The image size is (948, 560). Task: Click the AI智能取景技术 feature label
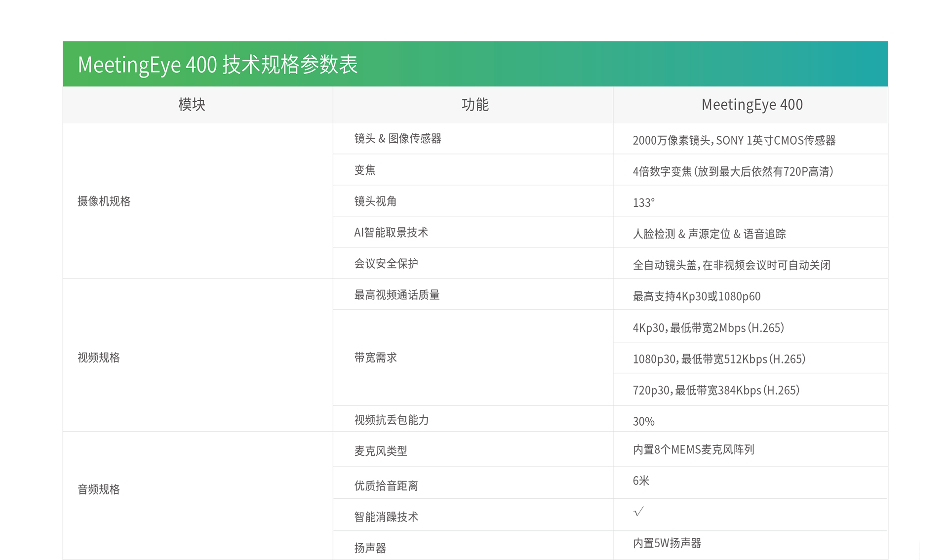(391, 233)
